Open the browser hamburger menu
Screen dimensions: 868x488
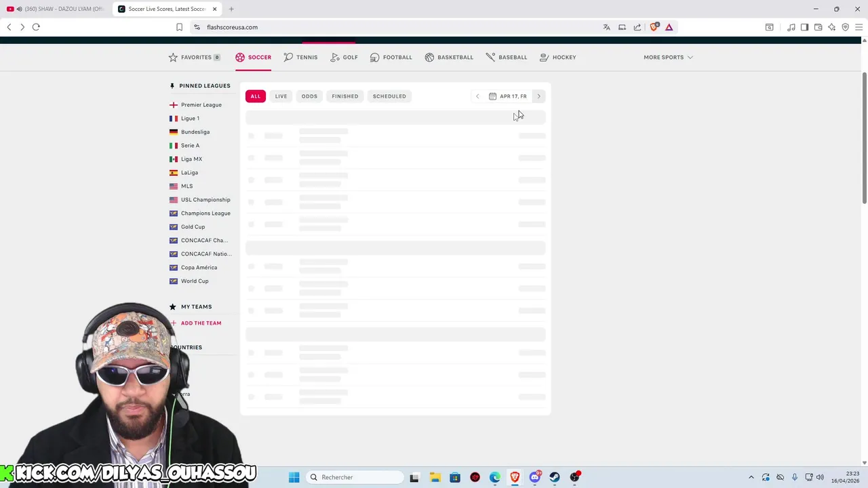coord(859,27)
